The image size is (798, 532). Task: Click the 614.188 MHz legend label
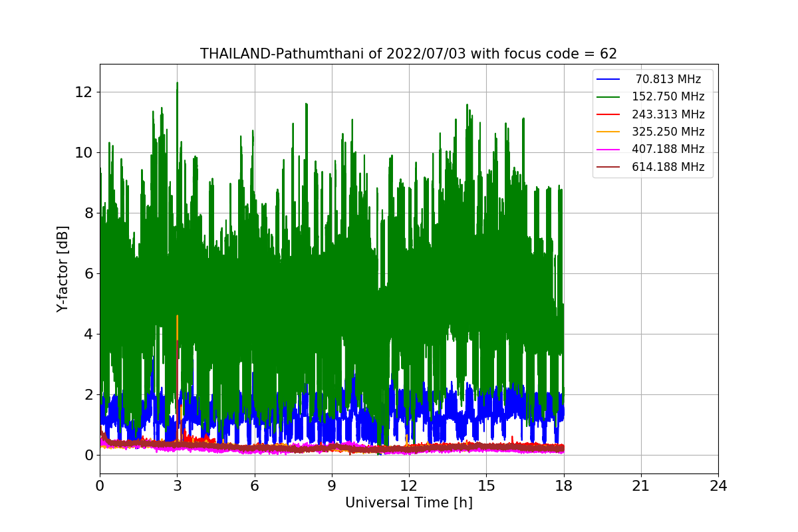coord(668,167)
